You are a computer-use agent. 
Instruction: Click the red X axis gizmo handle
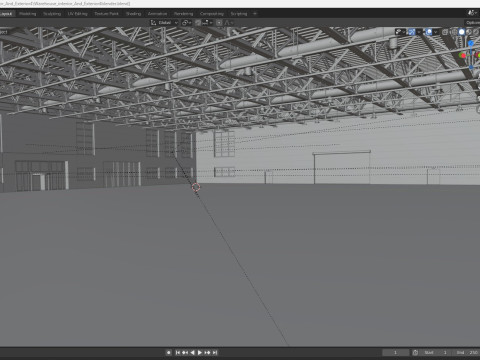[463, 55]
